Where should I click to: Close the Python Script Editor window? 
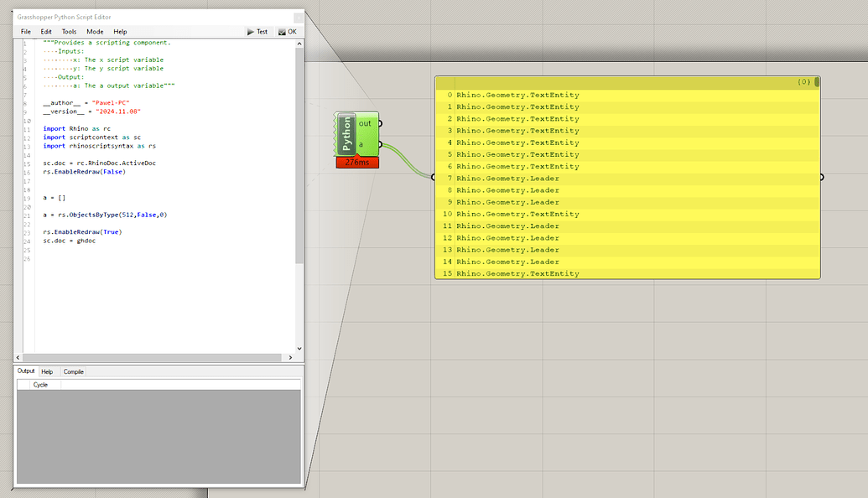pos(298,17)
